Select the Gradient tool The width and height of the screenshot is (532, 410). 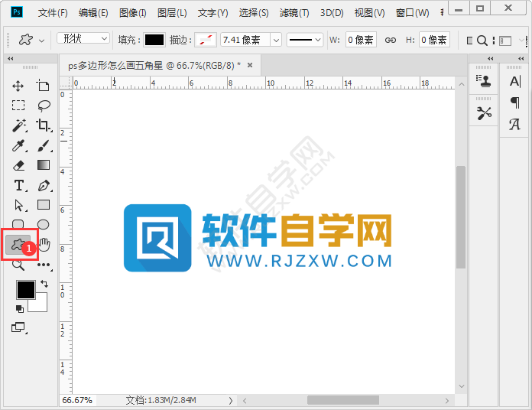(x=44, y=165)
